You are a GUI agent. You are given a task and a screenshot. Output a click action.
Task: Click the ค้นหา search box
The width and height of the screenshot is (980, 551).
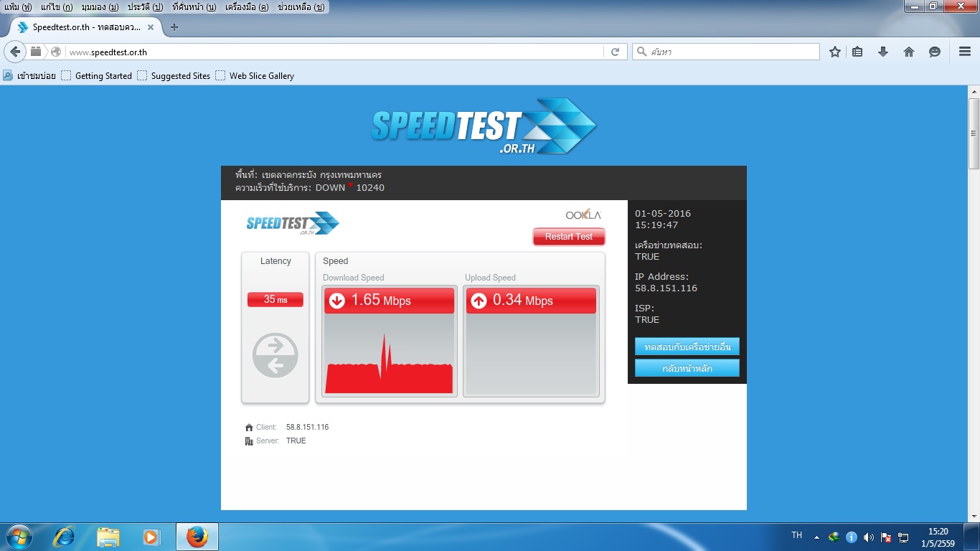[725, 52]
